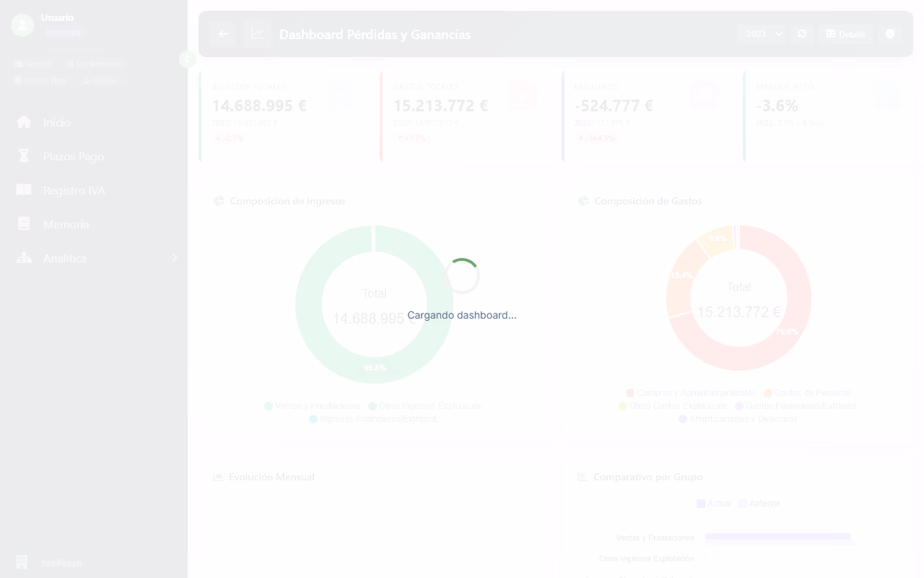Click the Inicio home icon
The width and height of the screenshot is (924, 578).
tap(24, 122)
